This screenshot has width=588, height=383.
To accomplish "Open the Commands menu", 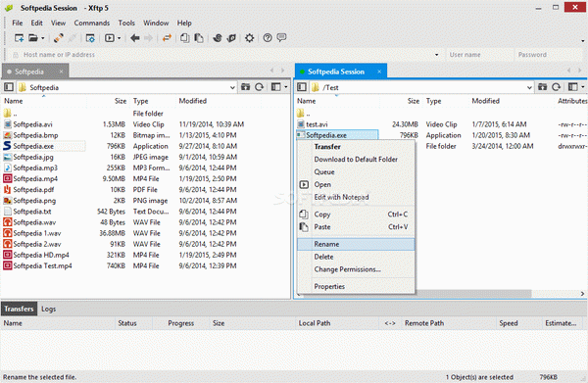I will (92, 23).
